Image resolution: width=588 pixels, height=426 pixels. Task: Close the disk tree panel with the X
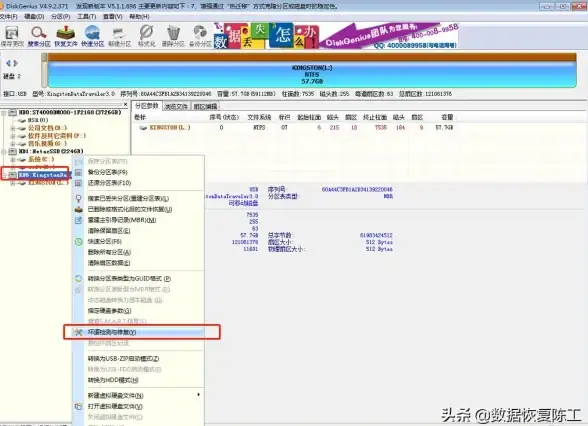tap(126, 105)
